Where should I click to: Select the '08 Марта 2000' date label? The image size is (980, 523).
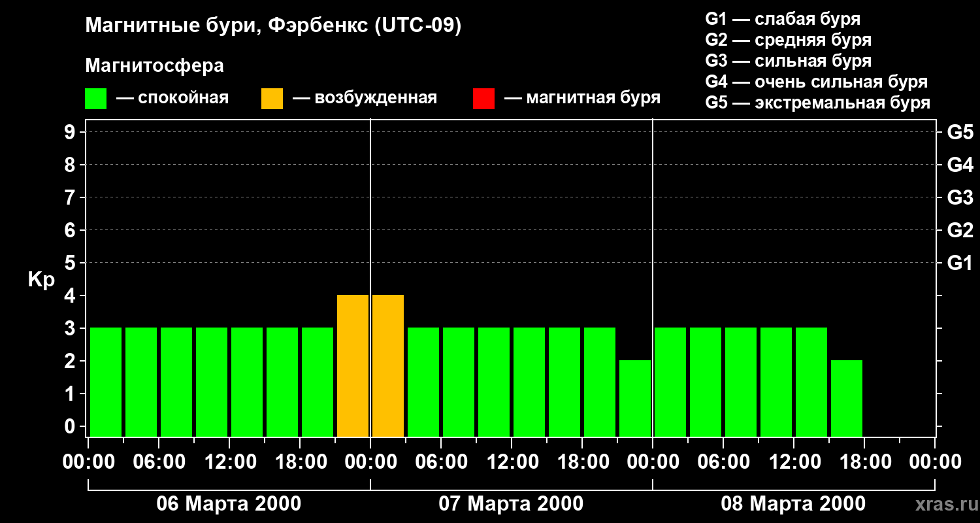(793, 504)
